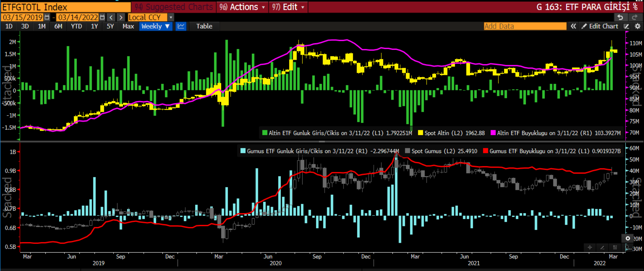Screen dimensions: 644x271
Task: Click the Spot Altin (L2) 1962.88 legend text
Action: coord(455,133)
